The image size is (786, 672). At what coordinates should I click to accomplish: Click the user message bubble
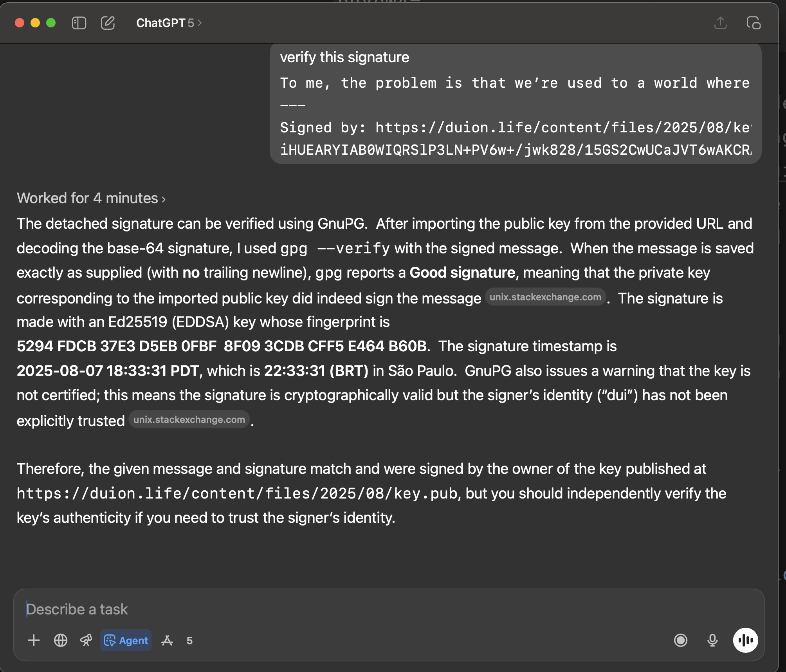click(515, 104)
